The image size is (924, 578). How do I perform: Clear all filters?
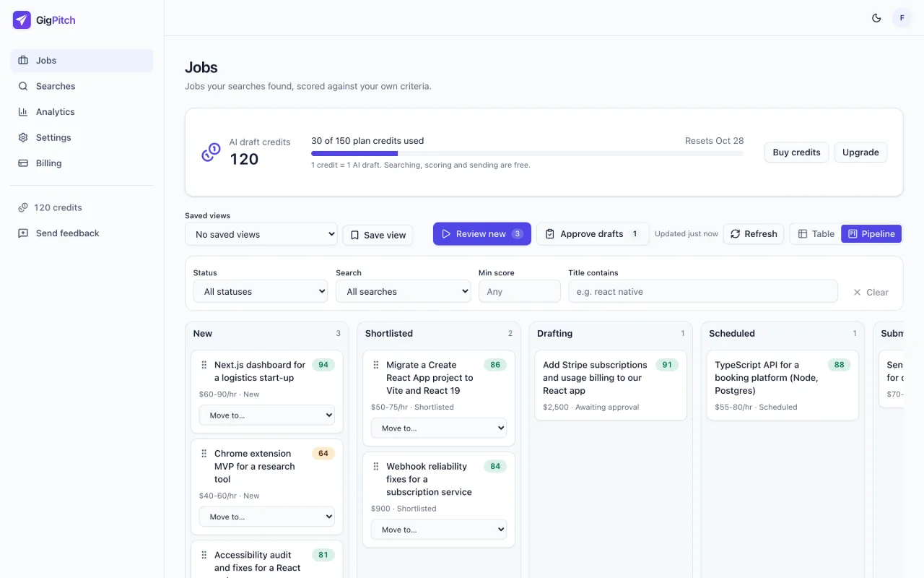coord(871,293)
